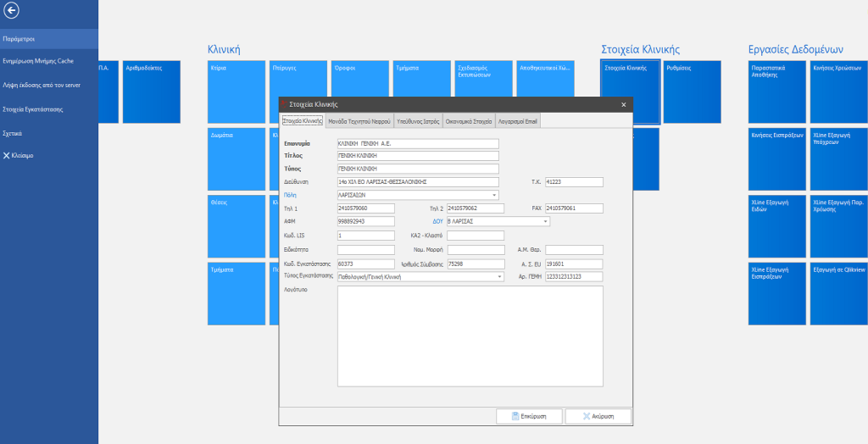Expand the ΔΟΥ dropdown
The height and width of the screenshot is (444, 868).
pyautogui.click(x=545, y=222)
